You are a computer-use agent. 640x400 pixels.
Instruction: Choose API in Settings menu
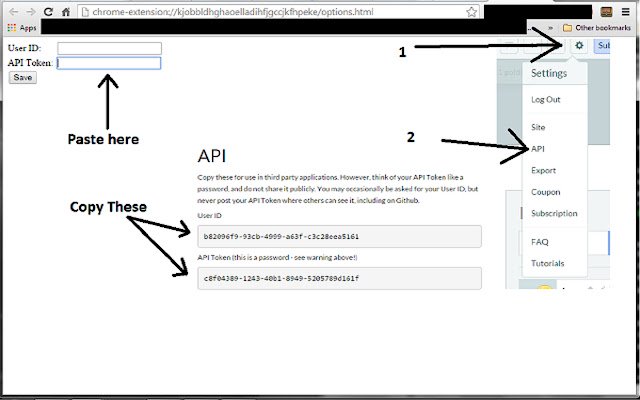[x=538, y=149]
